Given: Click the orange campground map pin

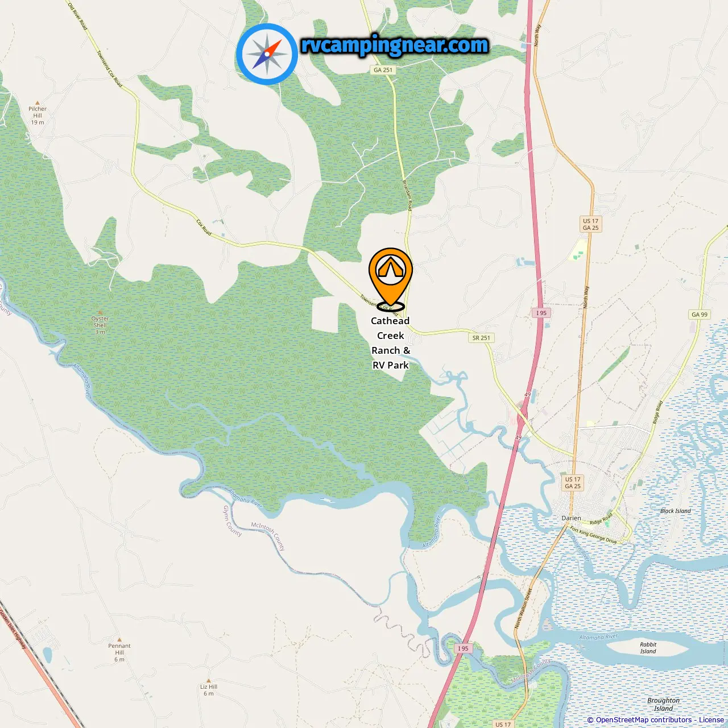Looking at the screenshot, I should [390, 278].
